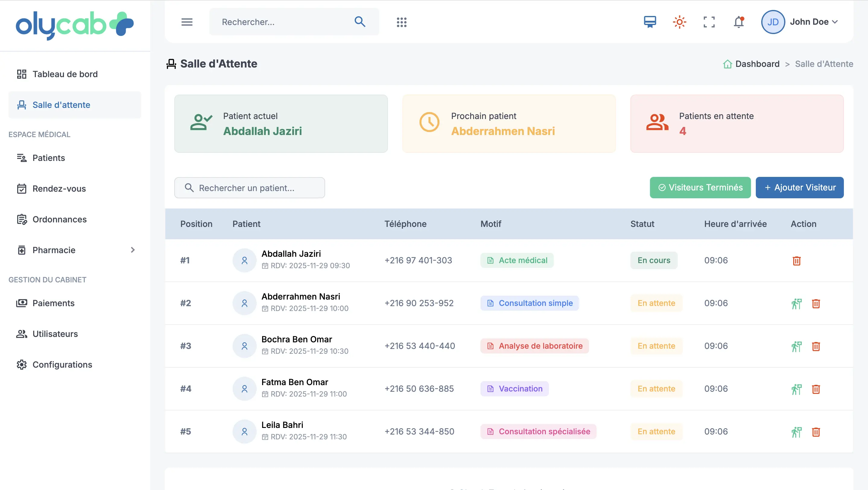Click the display screen icon in header
This screenshot has width=868, height=490.
[x=650, y=22]
